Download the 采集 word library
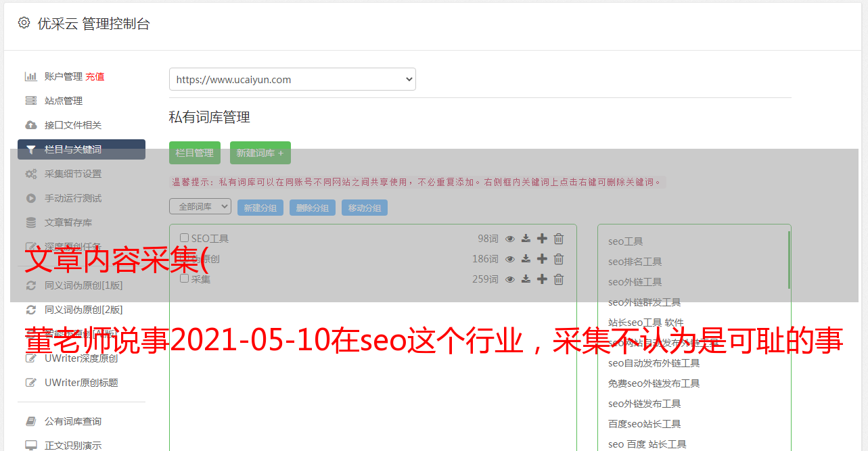Image resolution: width=868 pixels, height=451 pixels. (x=526, y=279)
